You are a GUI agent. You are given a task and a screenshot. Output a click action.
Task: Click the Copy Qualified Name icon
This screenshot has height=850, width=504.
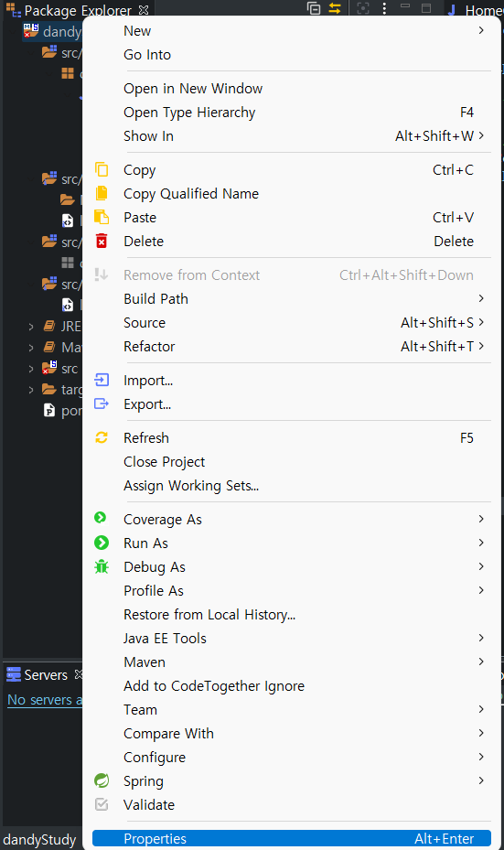tap(102, 194)
